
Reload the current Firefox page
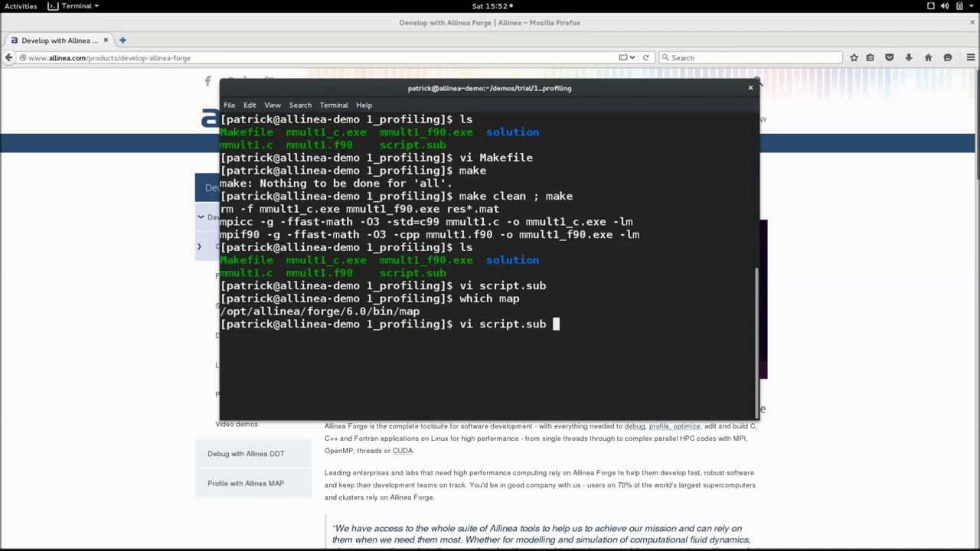click(646, 57)
